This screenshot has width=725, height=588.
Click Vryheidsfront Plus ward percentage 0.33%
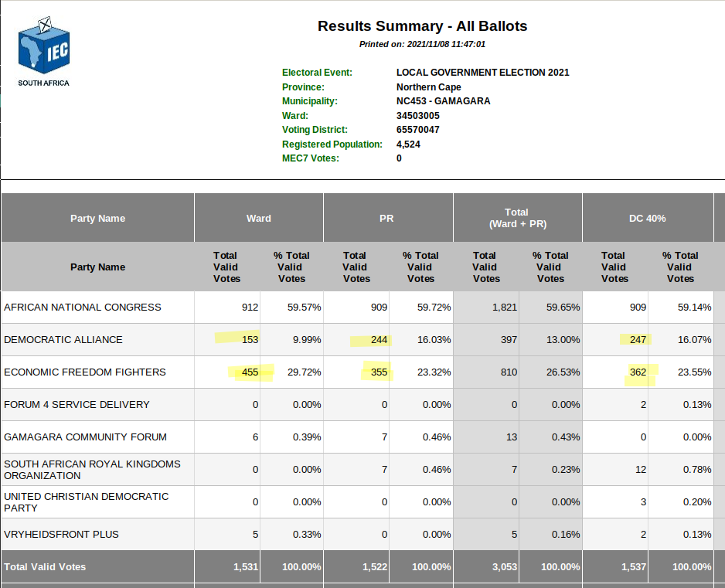tap(307, 535)
